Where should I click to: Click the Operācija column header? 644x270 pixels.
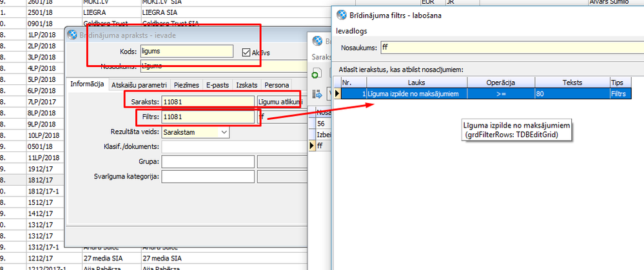[x=501, y=82]
